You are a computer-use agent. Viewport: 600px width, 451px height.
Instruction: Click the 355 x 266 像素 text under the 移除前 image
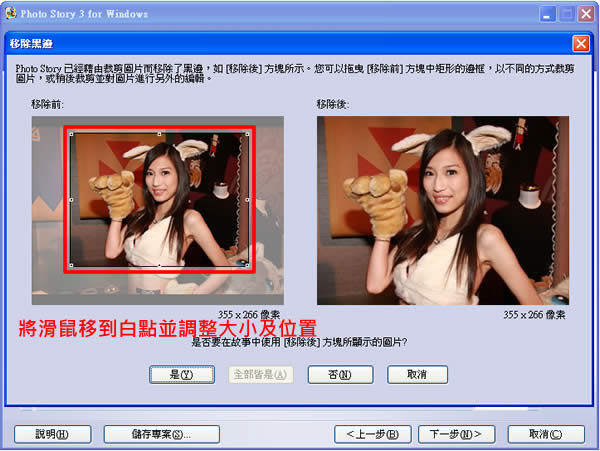249,315
